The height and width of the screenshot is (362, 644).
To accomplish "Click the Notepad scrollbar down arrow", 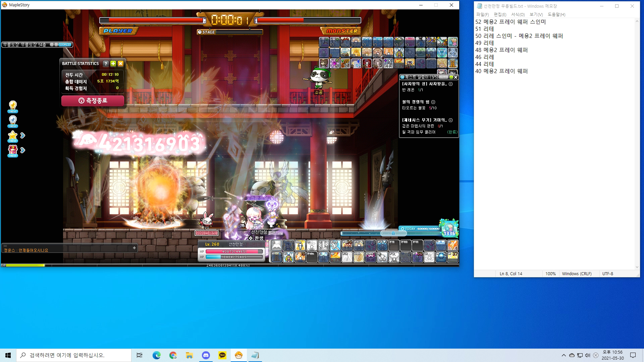I will click(637, 267).
